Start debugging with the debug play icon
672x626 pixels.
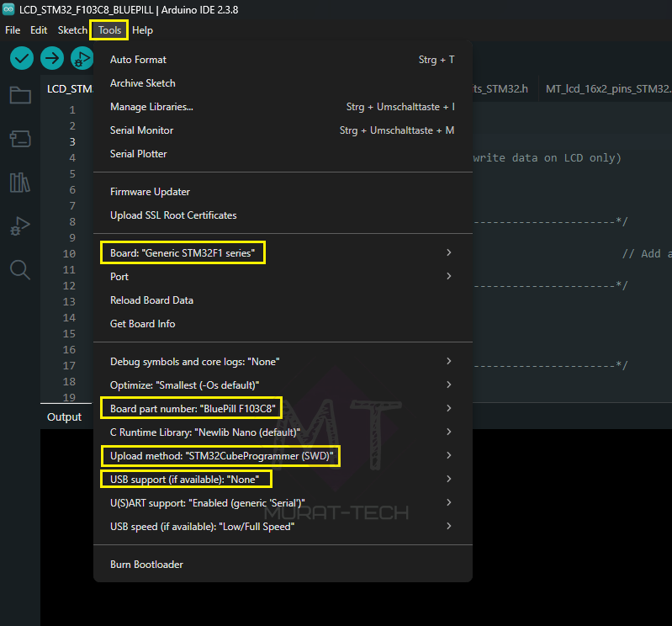[82, 58]
